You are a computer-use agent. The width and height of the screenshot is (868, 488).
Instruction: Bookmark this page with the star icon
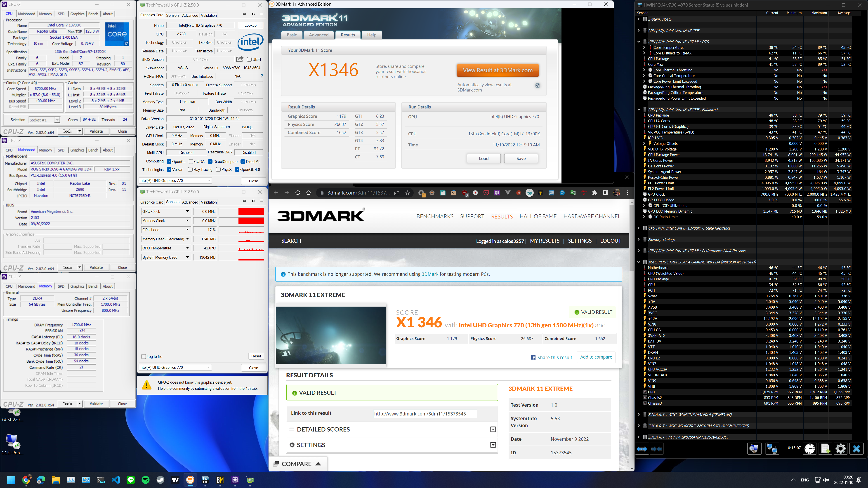point(408,193)
